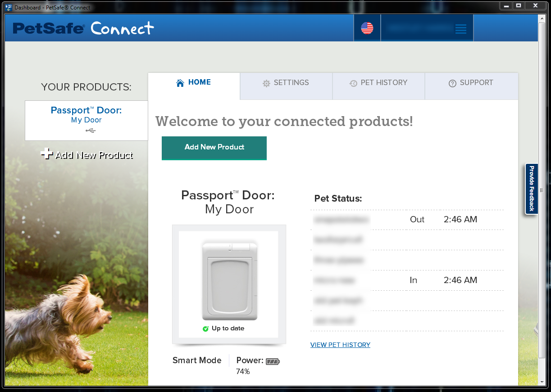Click the PetSafe Connect logo
Screen dimensions: 551x392
83,28
